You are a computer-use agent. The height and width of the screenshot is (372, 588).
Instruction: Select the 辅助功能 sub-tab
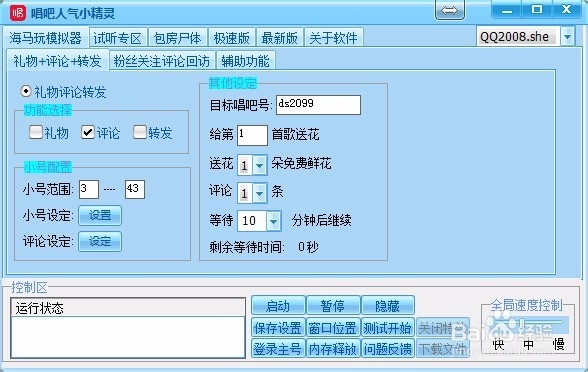point(245,61)
